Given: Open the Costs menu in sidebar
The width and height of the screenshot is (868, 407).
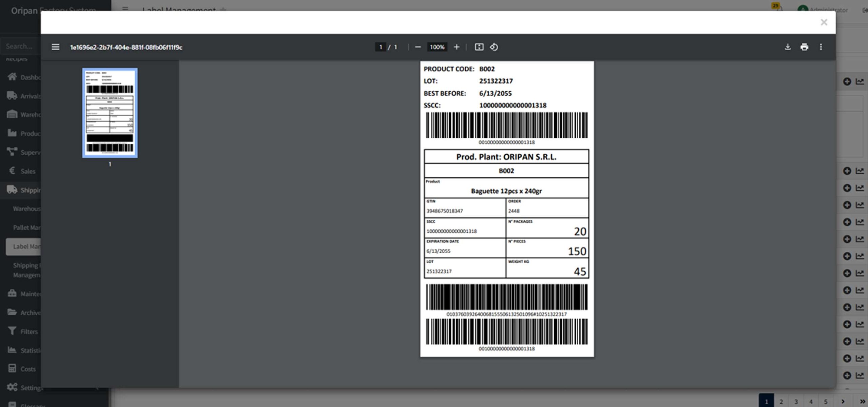Looking at the screenshot, I should (x=22, y=369).
